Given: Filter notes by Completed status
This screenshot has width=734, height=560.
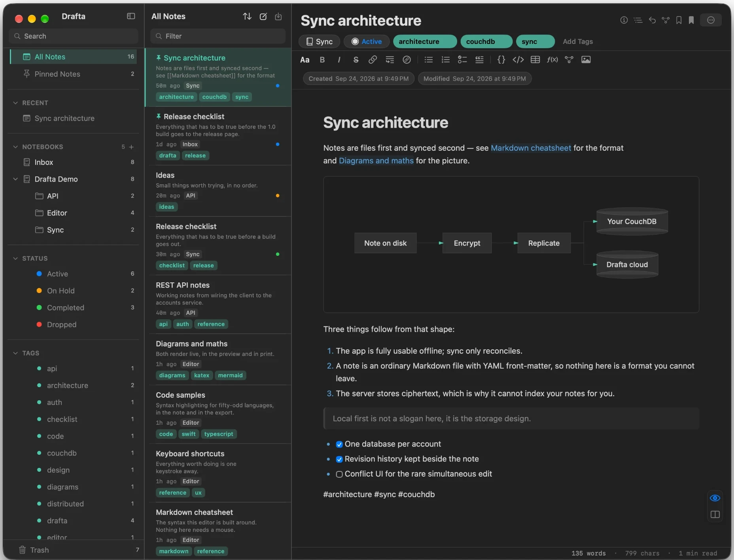Looking at the screenshot, I should 74,308.
